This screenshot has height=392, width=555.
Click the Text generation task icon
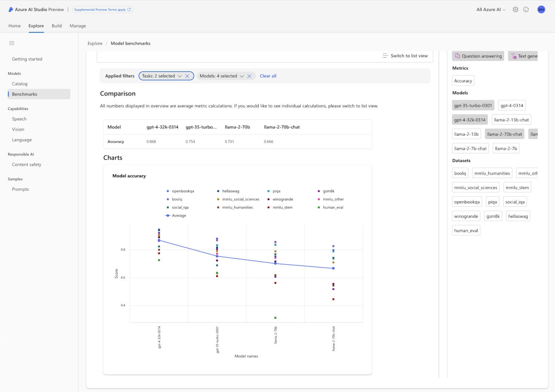514,56
